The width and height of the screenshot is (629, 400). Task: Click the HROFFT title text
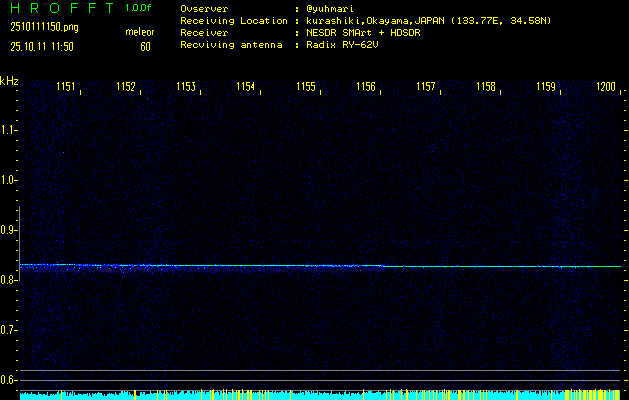tap(57, 8)
